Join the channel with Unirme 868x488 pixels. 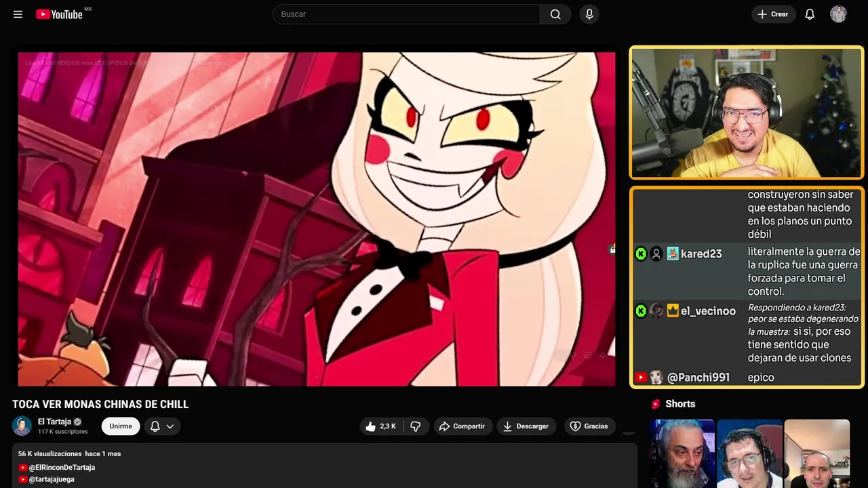tap(121, 426)
